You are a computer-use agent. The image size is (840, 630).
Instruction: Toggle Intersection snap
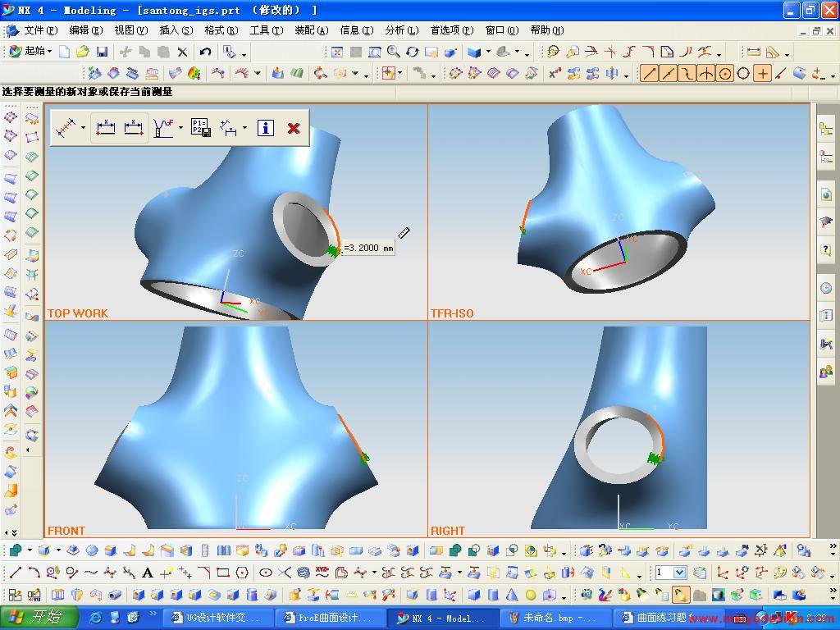(706, 73)
